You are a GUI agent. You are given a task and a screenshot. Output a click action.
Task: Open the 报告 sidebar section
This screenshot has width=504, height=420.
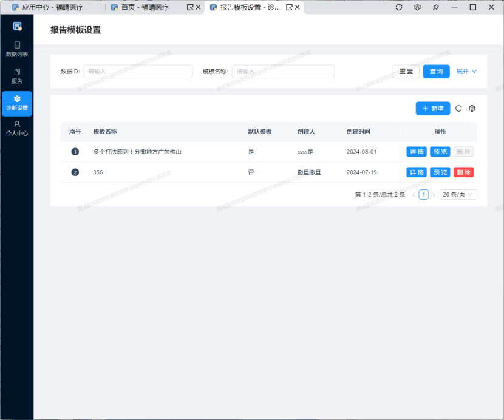(x=17, y=76)
